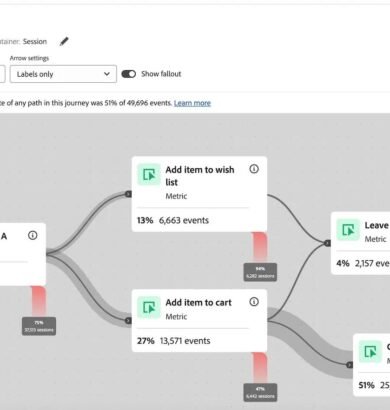The width and height of the screenshot is (390, 410).
Task: Click the red fallout bar below wish list
Action: pyautogui.click(x=260, y=247)
